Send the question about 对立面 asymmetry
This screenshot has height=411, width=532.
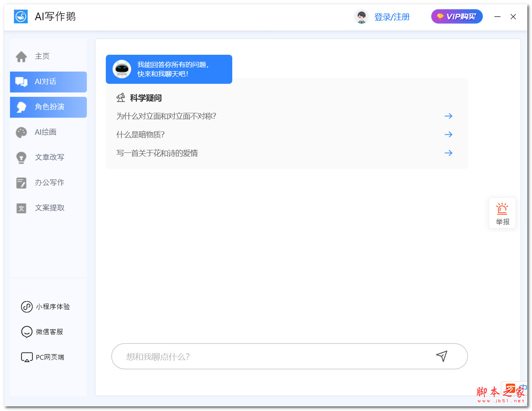[449, 116]
